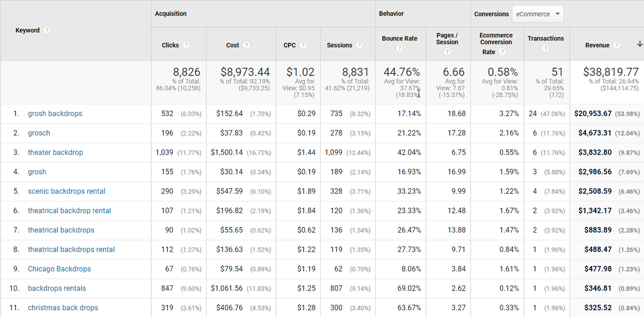The width and height of the screenshot is (644, 317).
Task: Open the 'grosh backdrops' keyword link
Action: click(x=55, y=114)
